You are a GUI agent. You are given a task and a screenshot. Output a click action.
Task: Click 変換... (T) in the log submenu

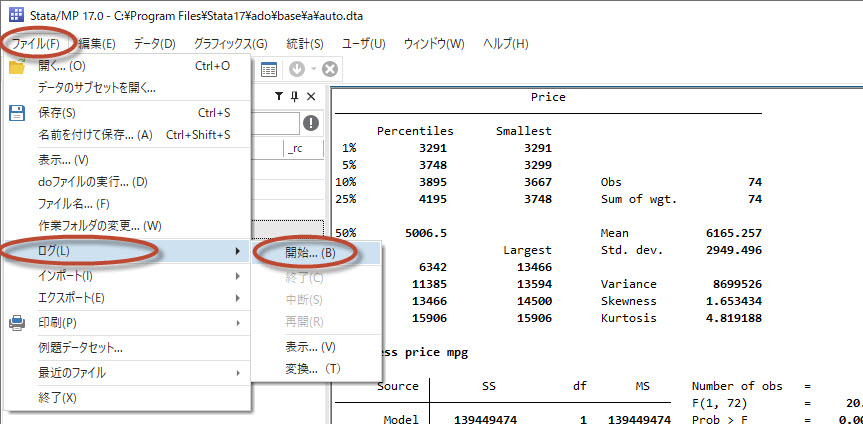click(x=316, y=369)
